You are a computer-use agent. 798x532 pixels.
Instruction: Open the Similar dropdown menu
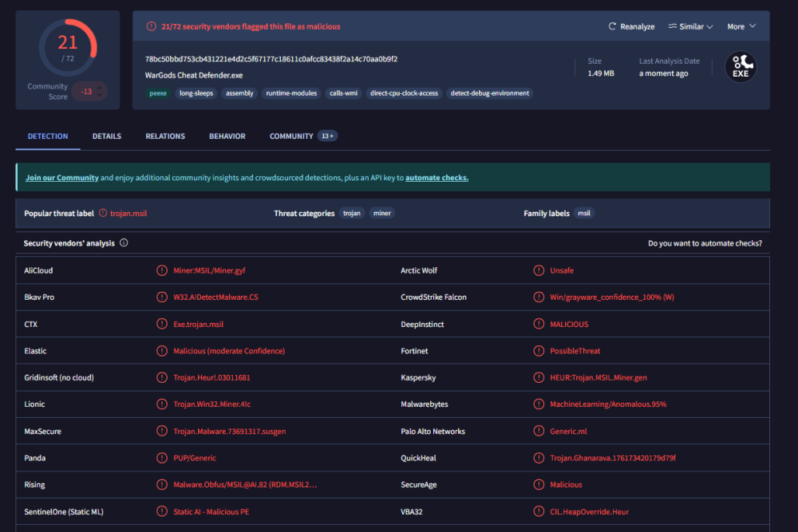pyautogui.click(x=690, y=26)
